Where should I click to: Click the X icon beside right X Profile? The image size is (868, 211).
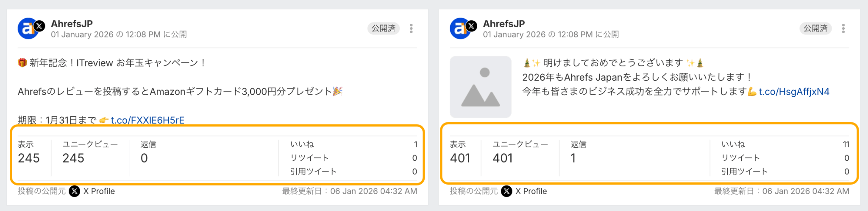click(506, 191)
